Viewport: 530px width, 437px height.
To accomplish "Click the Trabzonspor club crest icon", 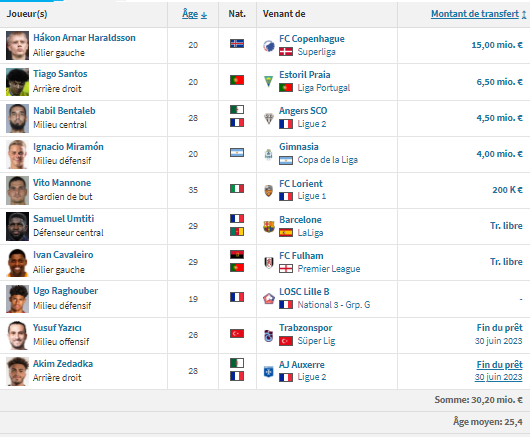I will (x=269, y=335).
